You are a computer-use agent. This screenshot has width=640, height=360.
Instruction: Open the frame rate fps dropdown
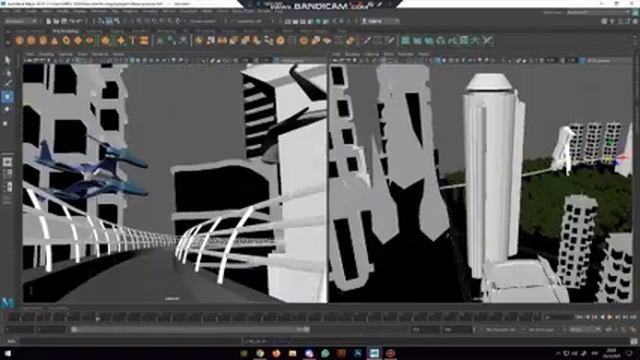click(585, 329)
